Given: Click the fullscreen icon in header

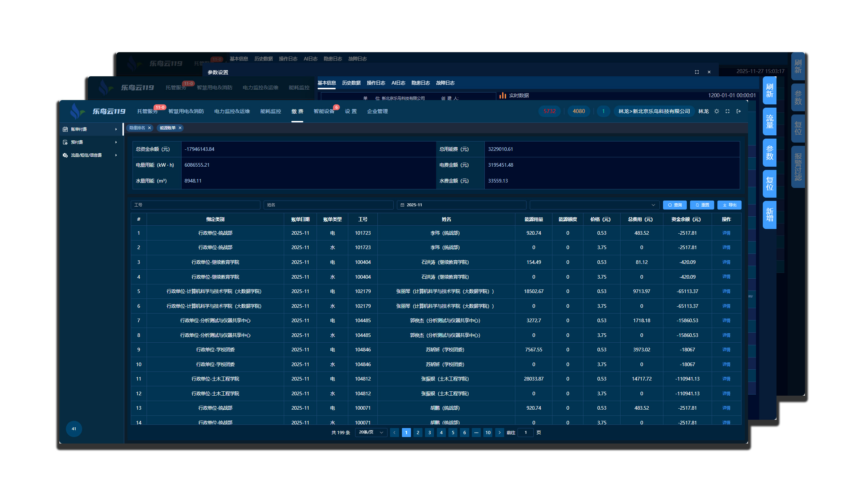Looking at the screenshot, I should pos(728,112).
